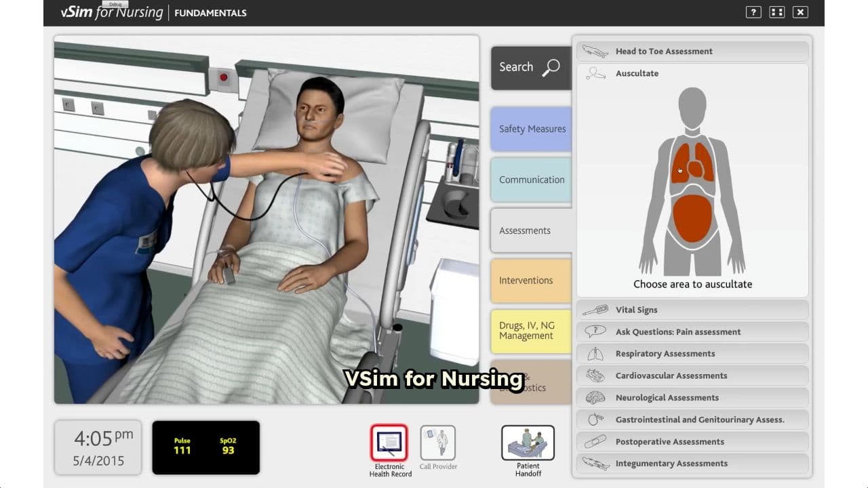Open Drugs, IV, NG Management
Viewport: 868px width, 488px height.
pos(530,330)
